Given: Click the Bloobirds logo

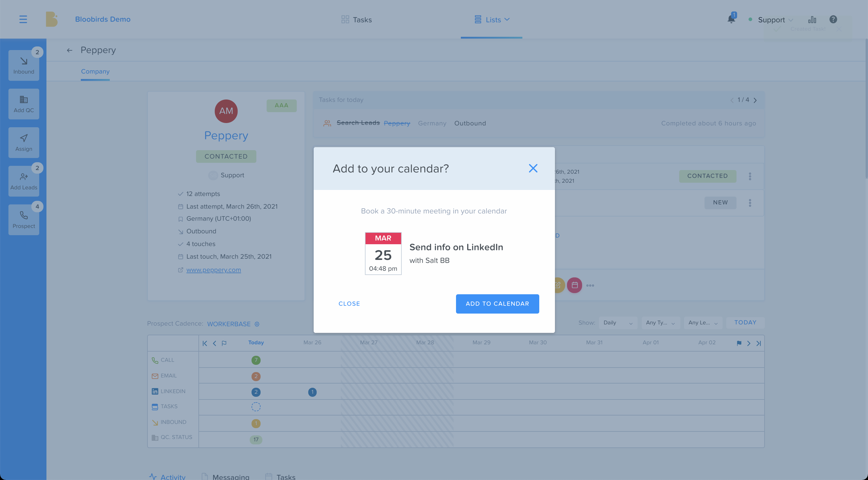Looking at the screenshot, I should point(51,19).
